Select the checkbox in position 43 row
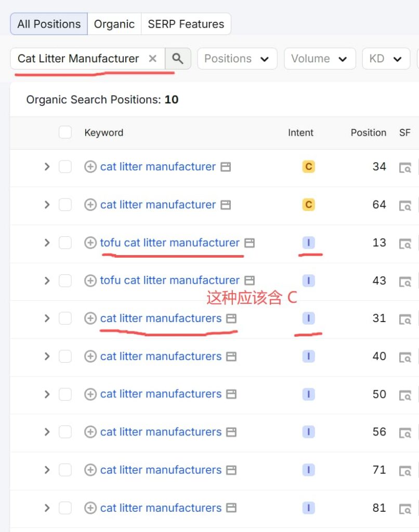Viewport: 419px width, 532px height. (65, 281)
